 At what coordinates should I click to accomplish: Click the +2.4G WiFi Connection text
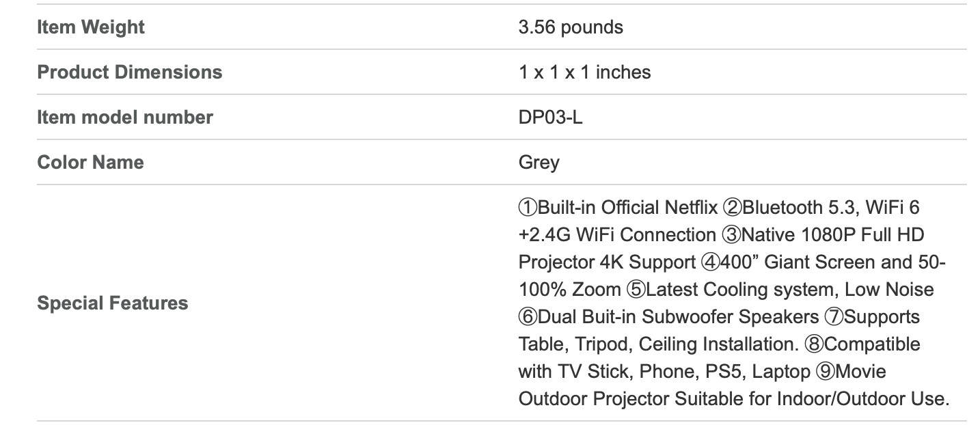(617, 234)
